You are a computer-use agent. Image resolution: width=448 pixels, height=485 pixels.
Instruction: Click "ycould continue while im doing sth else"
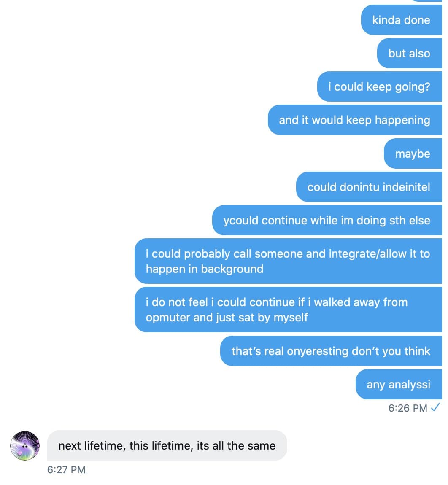[x=327, y=220]
